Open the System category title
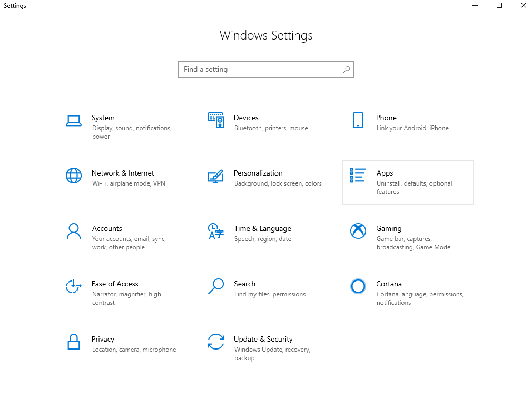Image resolution: width=532 pixels, height=397 pixels. [x=103, y=118]
